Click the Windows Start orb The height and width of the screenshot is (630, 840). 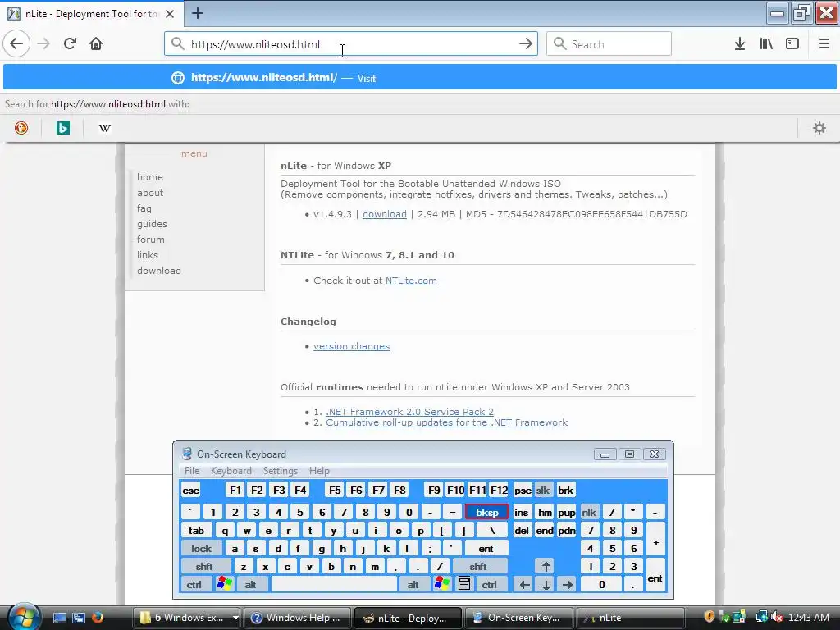(24, 616)
